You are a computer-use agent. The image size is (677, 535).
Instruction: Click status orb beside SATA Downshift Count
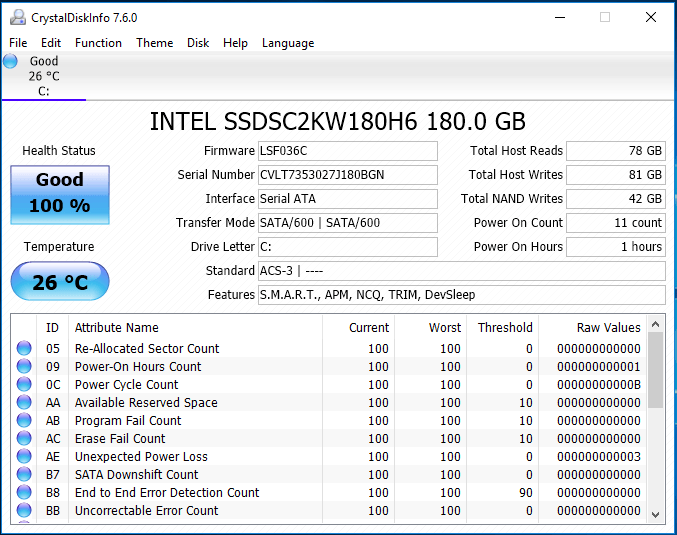pos(24,475)
